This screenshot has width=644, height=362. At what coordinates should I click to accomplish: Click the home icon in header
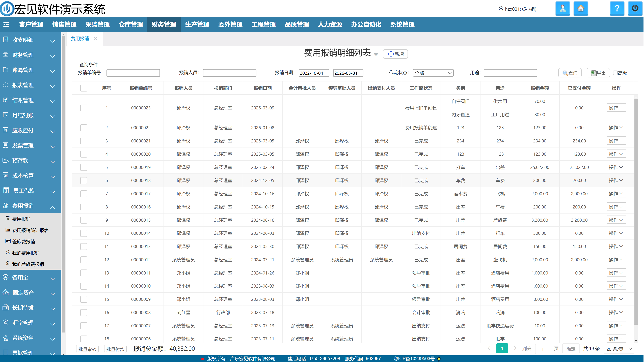pyautogui.click(x=580, y=9)
